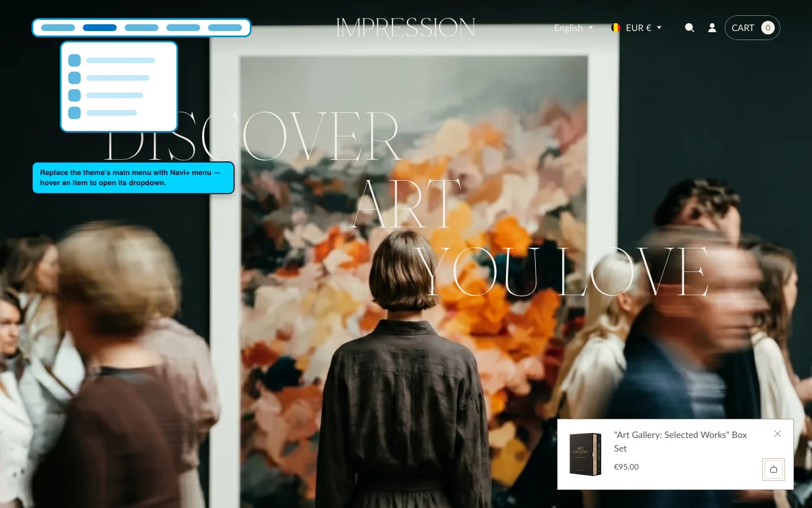This screenshot has height=508, width=812.
Task: Close the Art Gallery product popup
Action: pyautogui.click(x=778, y=433)
